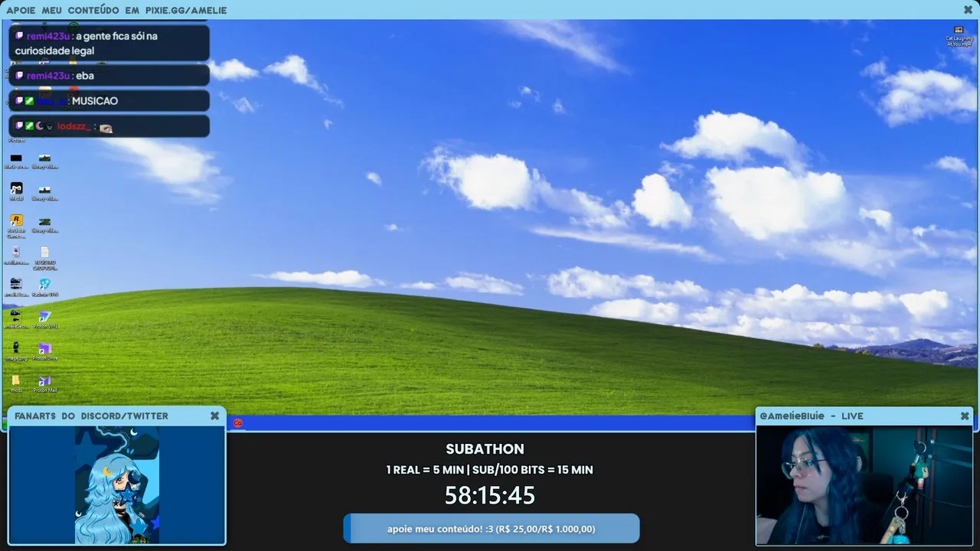Click the lodszz_ username in chat
Image resolution: width=980 pixels, height=551 pixels.
73,126
